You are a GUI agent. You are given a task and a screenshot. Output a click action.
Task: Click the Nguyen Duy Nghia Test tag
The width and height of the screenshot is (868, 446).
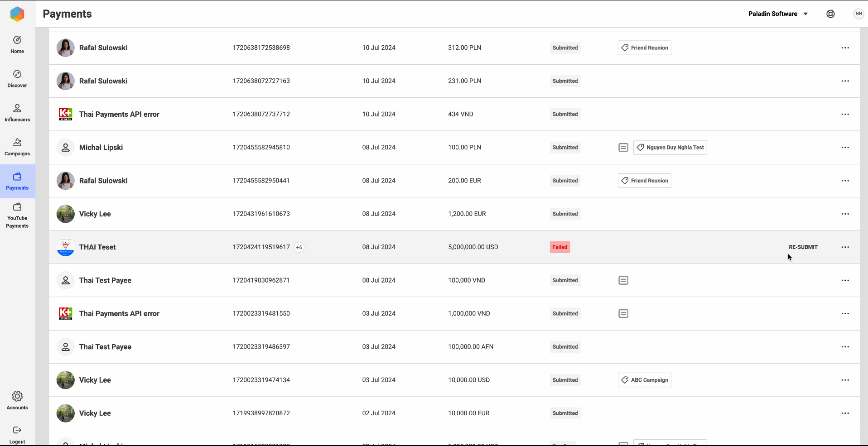(x=670, y=148)
